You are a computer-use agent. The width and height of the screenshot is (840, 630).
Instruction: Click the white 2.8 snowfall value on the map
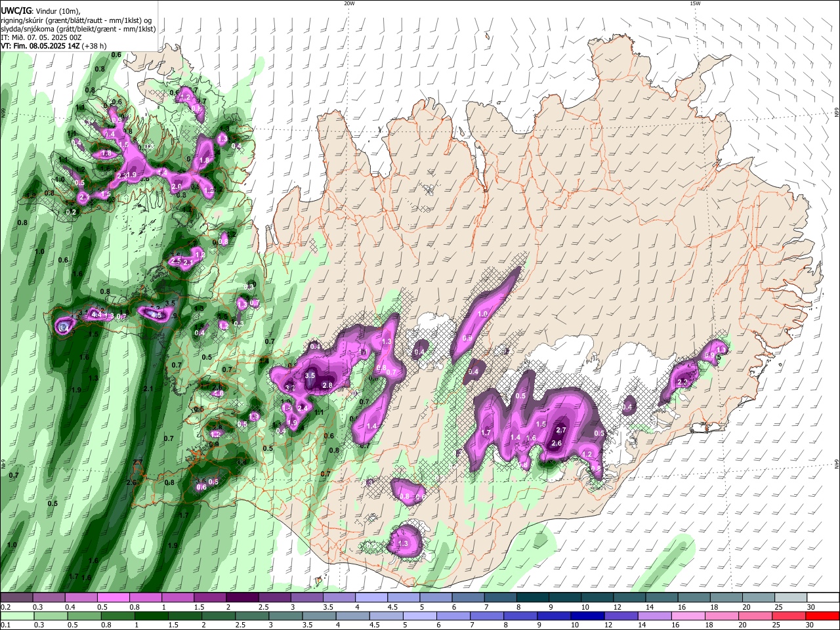click(327, 385)
